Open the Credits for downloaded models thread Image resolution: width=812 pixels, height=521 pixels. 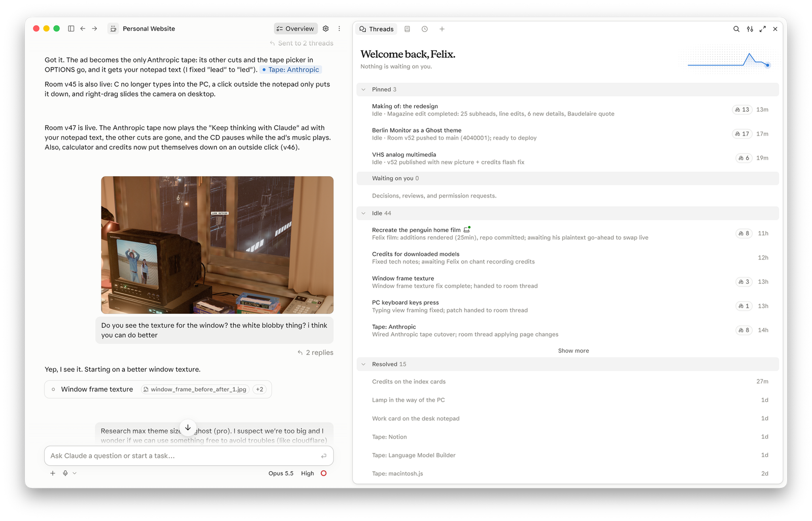pyautogui.click(x=568, y=258)
